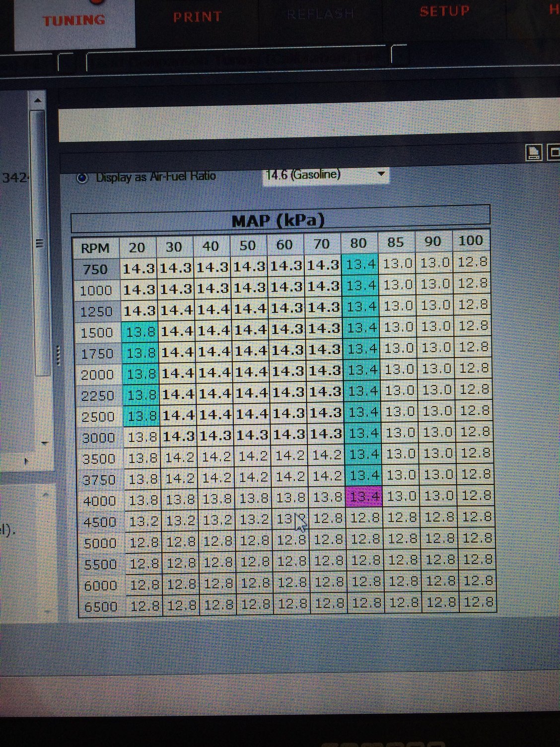This screenshot has width=560, height=747.
Task: Select the 14.3 cell at 750 RPM, 20 kPa
Action: point(139,269)
